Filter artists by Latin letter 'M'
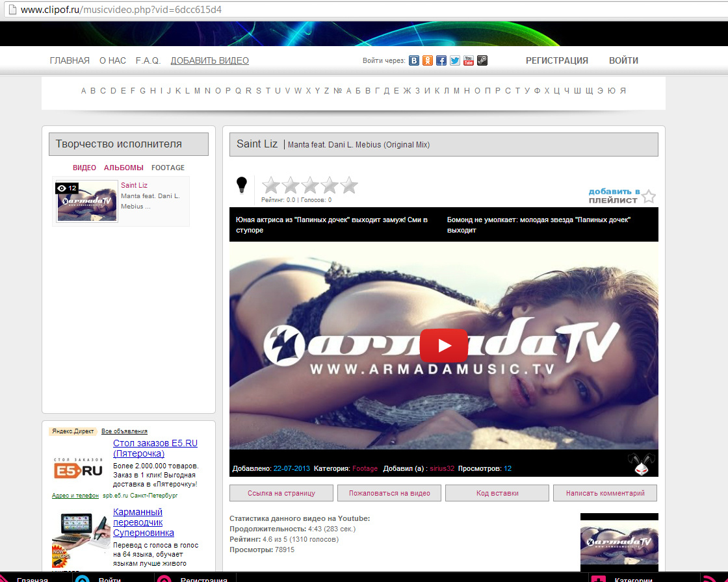This screenshot has width=728, height=582. (x=197, y=91)
